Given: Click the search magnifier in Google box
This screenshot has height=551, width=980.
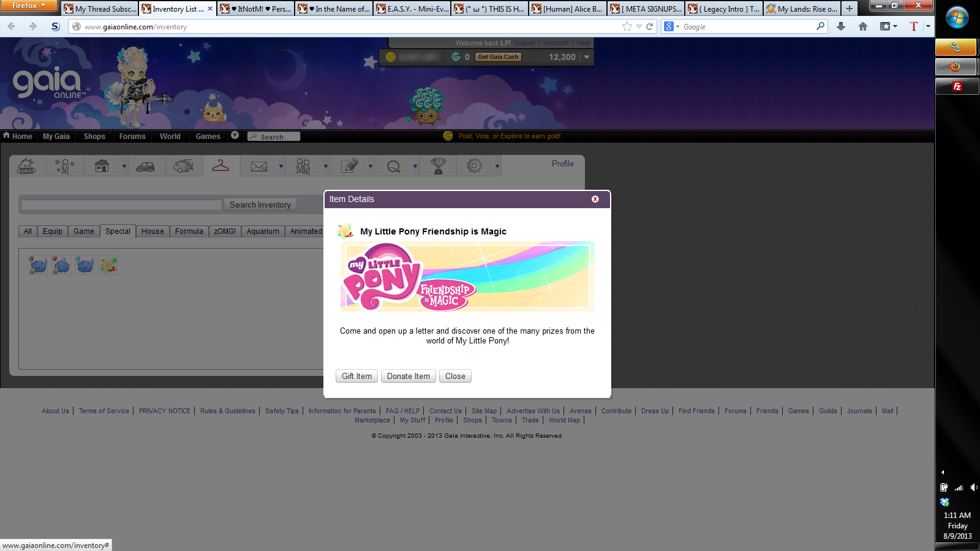Looking at the screenshot, I should coord(820,26).
